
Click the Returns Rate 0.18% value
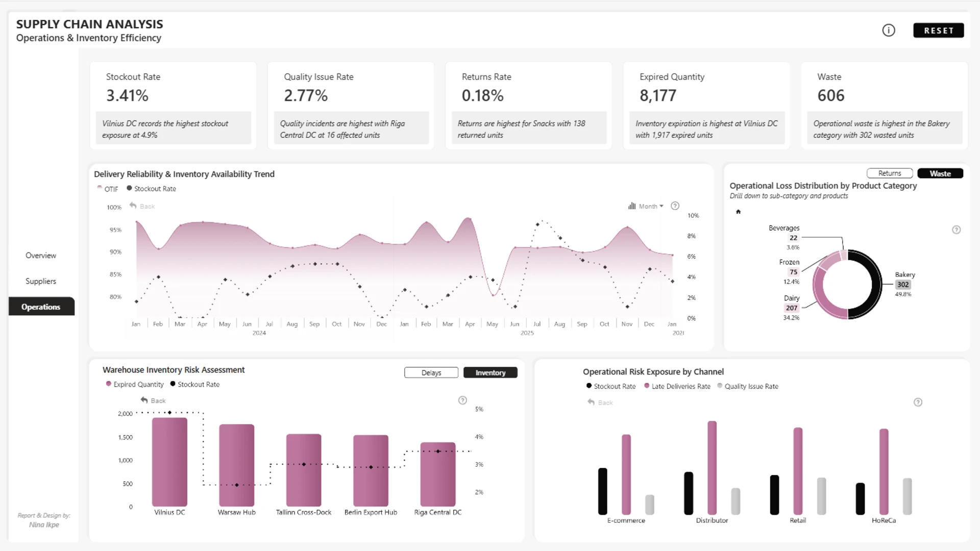tap(482, 95)
